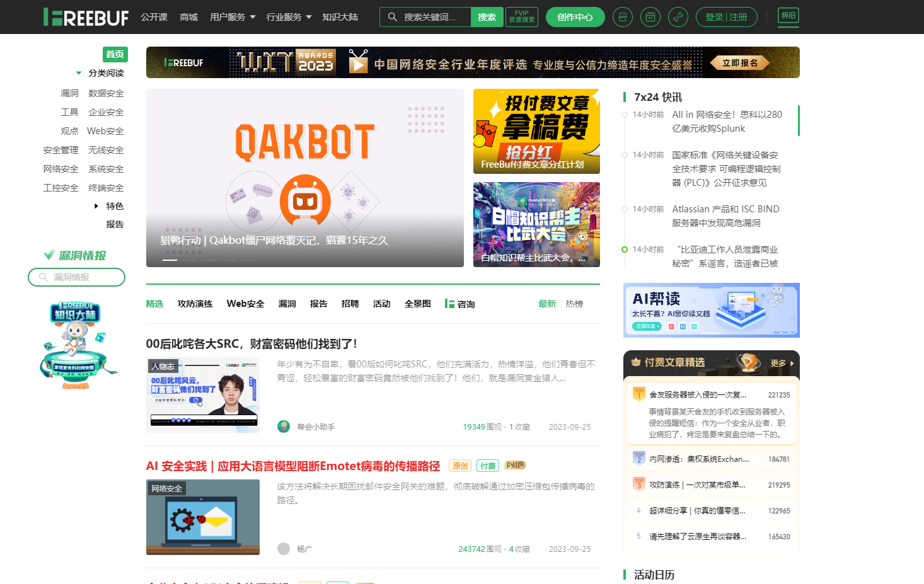Click the green icon beside 咨询 tab
Image resolution: width=924 pixels, height=584 pixels.
pos(449,304)
